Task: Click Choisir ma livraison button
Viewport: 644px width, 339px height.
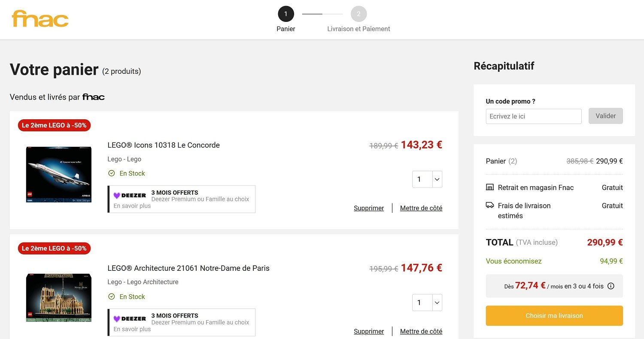Action: (x=554, y=316)
